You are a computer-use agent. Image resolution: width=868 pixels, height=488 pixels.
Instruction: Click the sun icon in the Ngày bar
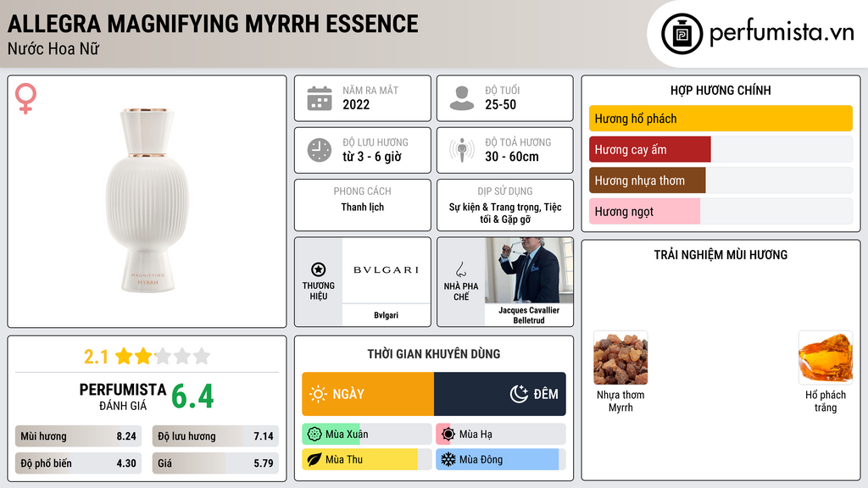[x=318, y=394]
